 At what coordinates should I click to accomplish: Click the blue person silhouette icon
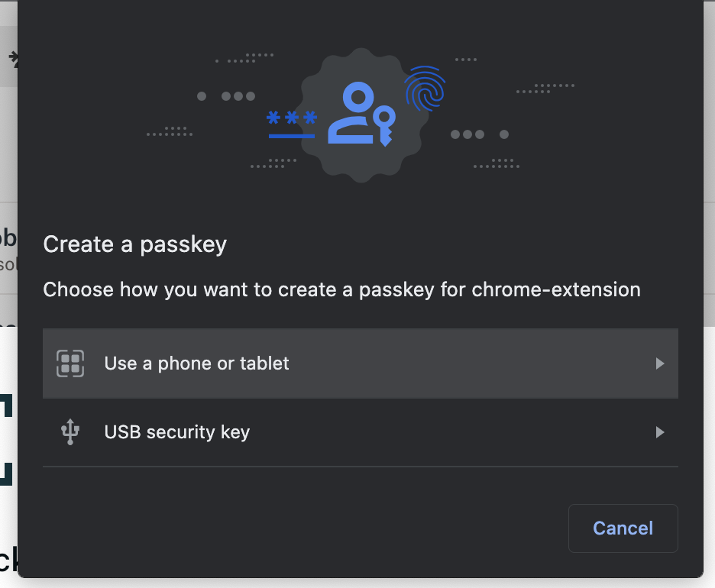point(351,112)
